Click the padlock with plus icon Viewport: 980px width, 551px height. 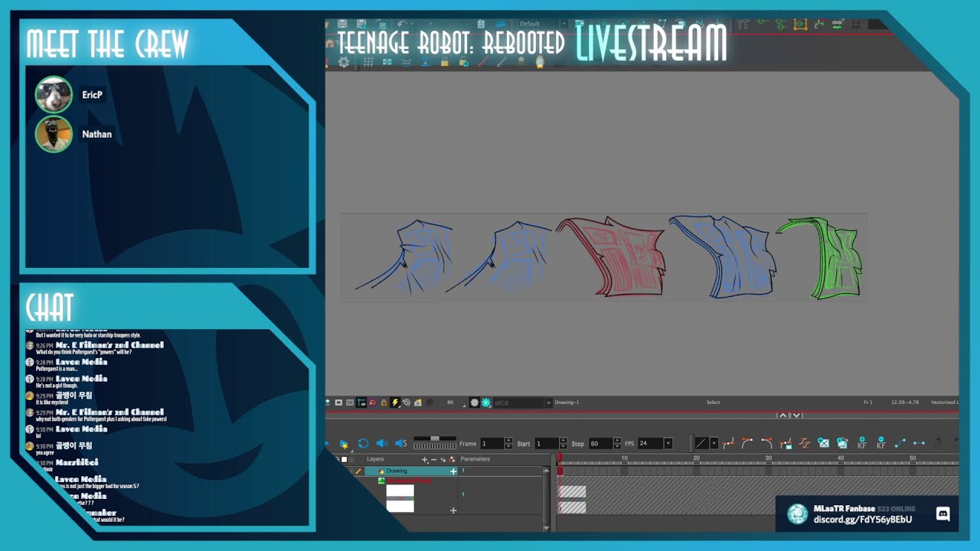point(463,62)
